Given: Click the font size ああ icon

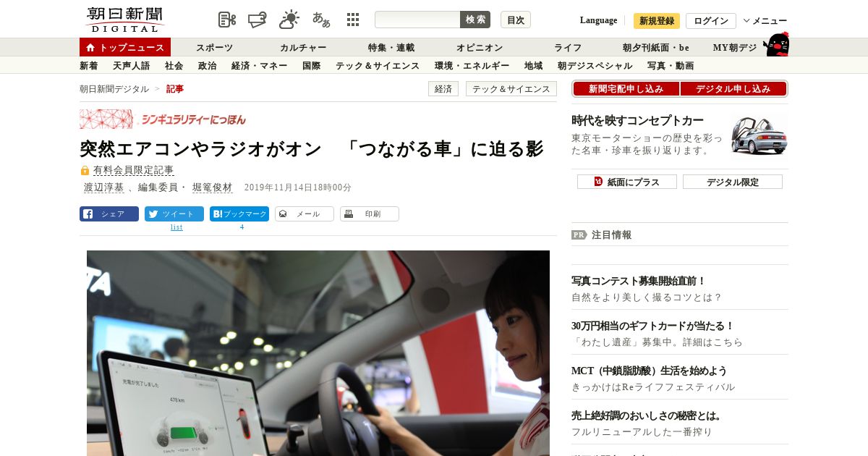Looking at the screenshot, I should pos(321,20).
